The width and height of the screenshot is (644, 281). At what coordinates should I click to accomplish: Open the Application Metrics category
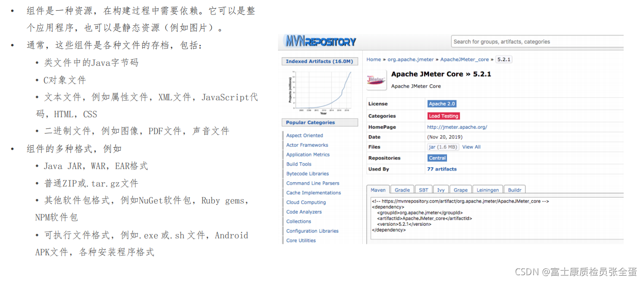[308, 155]
